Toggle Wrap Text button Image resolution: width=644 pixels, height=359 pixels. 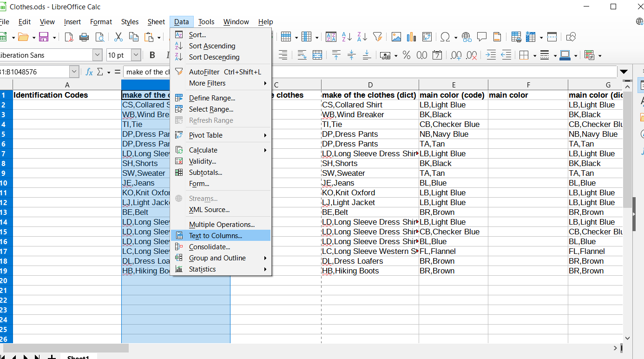[x=302, y=55]
